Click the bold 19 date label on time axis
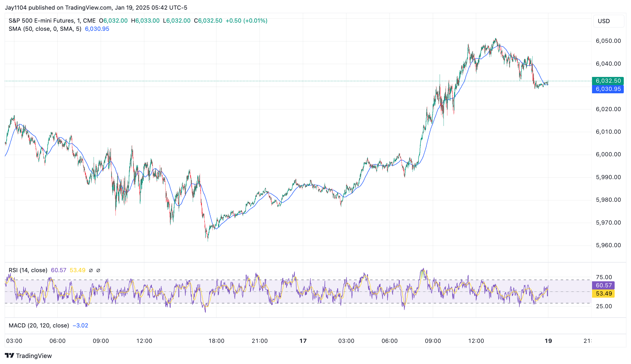The width and height of the screenshot is (631, 364). 548,341
